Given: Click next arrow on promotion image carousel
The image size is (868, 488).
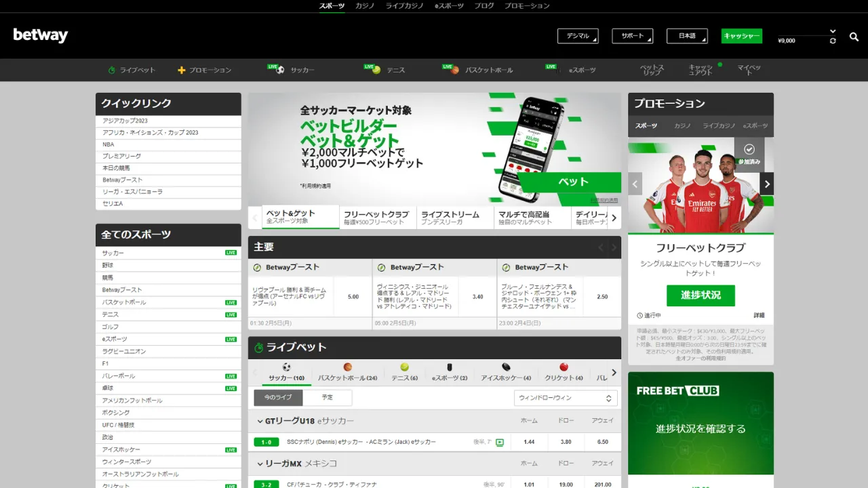Looking at the screenshot, I should 767,184.
